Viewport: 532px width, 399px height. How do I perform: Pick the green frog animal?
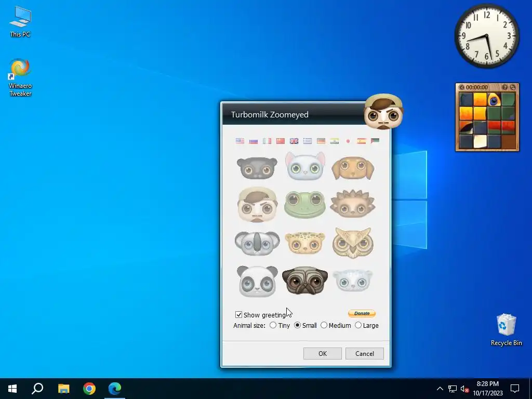(304, 204)
